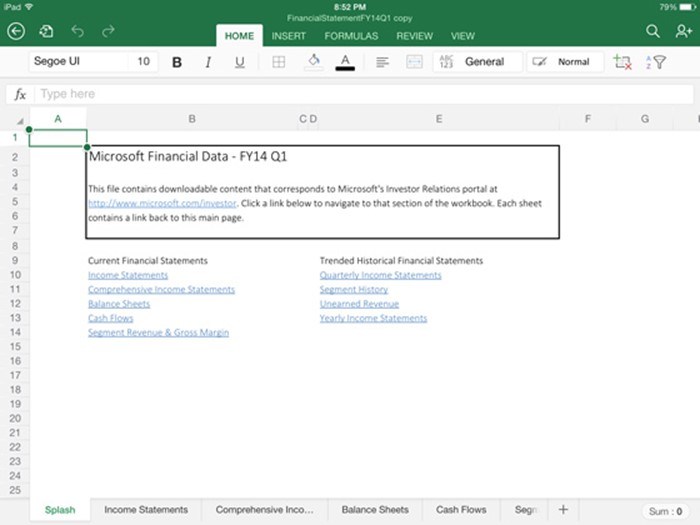Viewport: 700px width, 525px height.
Task: Follow the Income Statements link
Action: click(x=128, y=275)
